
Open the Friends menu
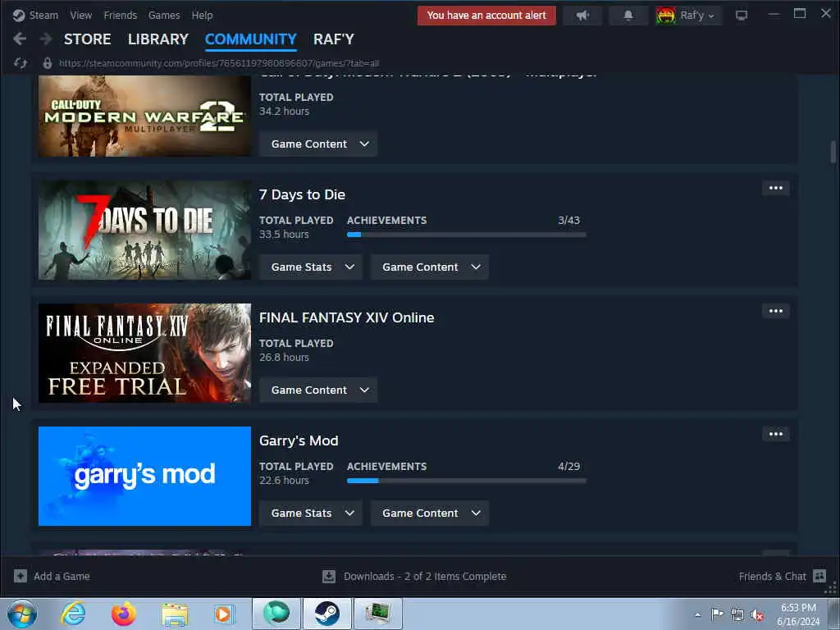pyautogui.click(x=120, y=15)
